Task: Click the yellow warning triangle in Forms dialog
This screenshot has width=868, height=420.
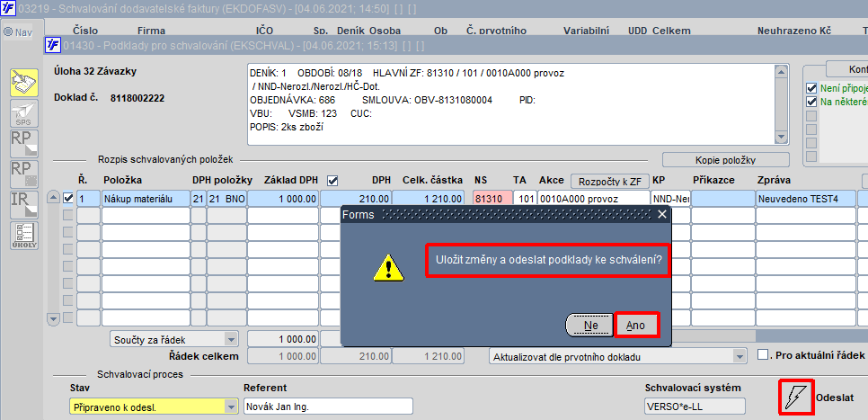Action: point(388,267)
